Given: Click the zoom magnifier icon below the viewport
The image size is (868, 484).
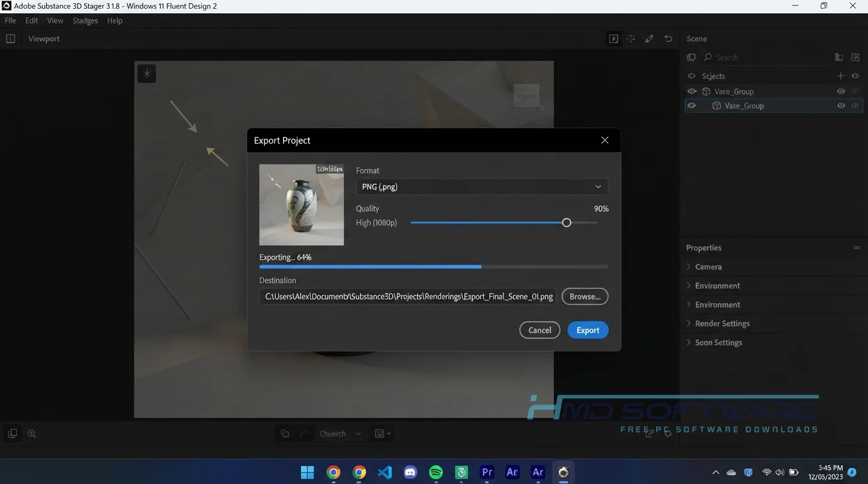Looking at the screenshot, I should (x=32, y=434).
